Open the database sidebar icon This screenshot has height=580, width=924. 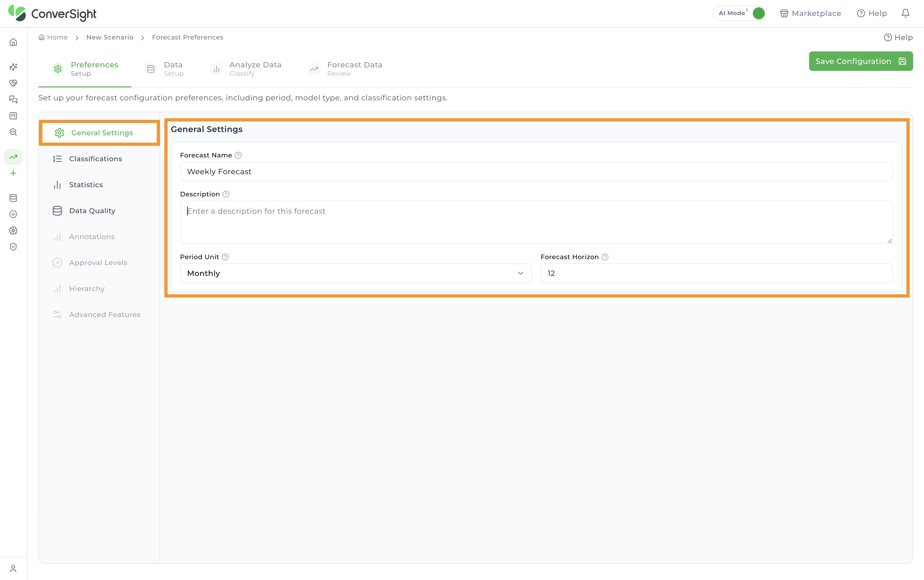click(14, 198)
